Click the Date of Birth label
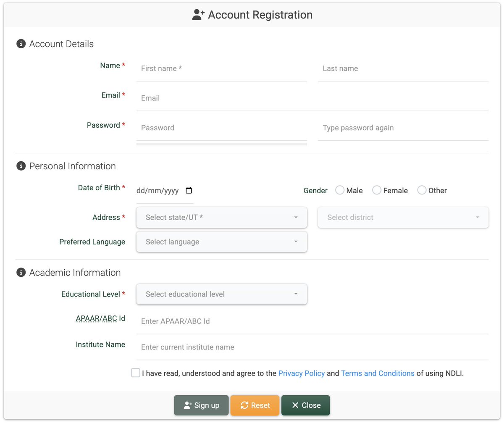Image resolution: width=504 pixels, height=423 pixels. pyautogui.click(x=102, y=188)
